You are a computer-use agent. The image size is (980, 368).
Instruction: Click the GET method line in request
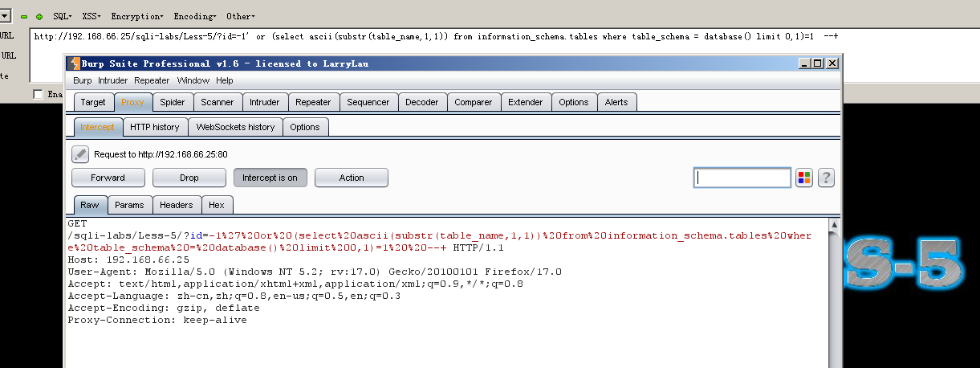(x=77, y=223)
